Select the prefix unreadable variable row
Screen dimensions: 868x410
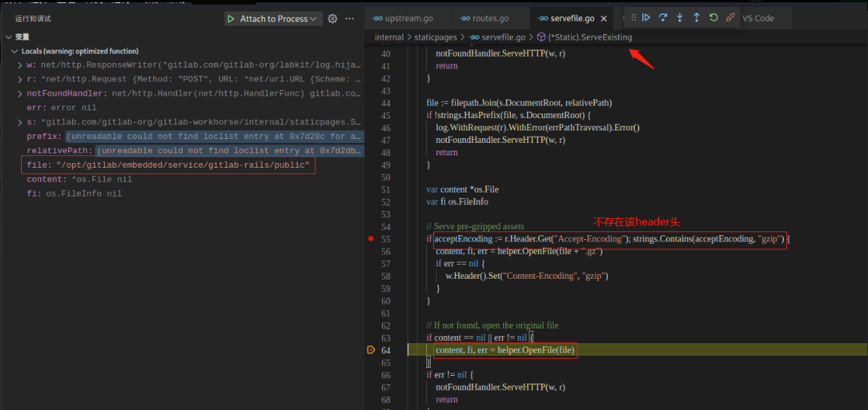[182, 136]
